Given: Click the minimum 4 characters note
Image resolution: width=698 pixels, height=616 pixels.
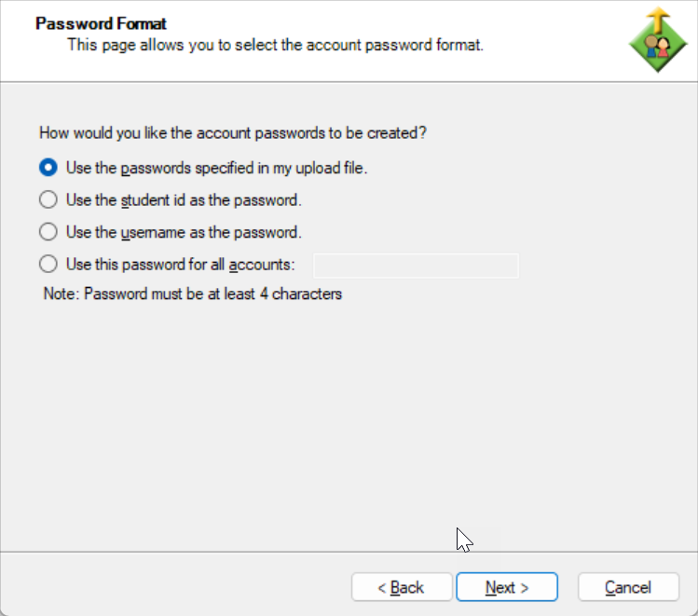Looking at the screenshot, I should tap(193, 294).
